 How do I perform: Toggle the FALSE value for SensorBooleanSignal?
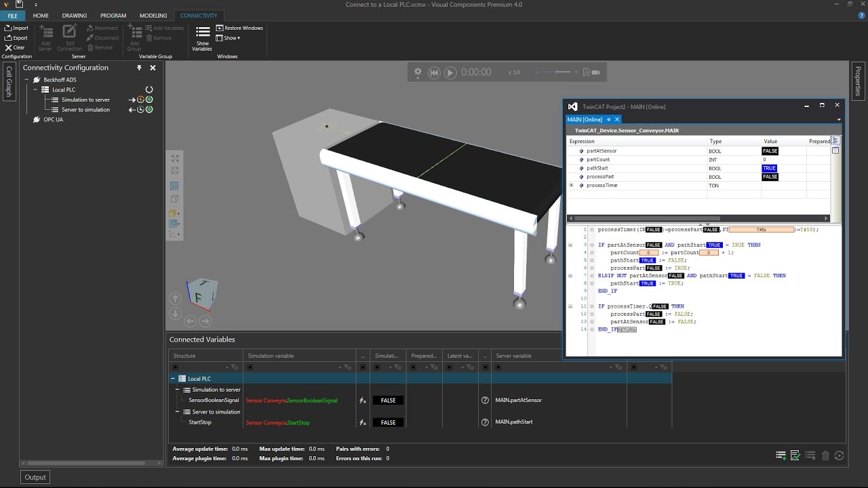(x=387, y=400)
